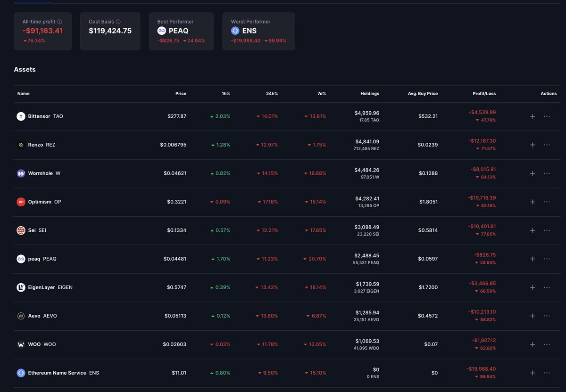The width and height of the screenshot is (566, 392).
Task: Open more options menu for EigenLayer row
Action: click(x=547, y=287)
